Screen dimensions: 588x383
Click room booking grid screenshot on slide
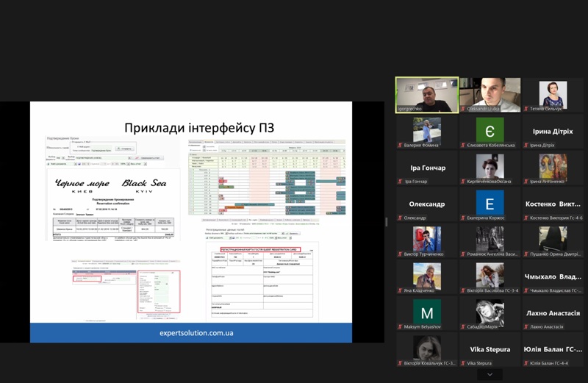pyautogui.click(x=267, y=177)
